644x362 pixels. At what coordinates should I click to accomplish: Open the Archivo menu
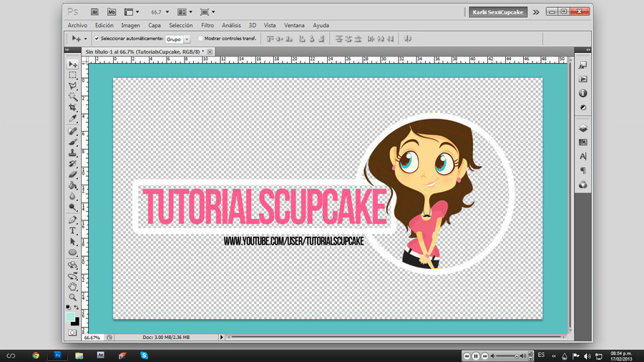77,26
